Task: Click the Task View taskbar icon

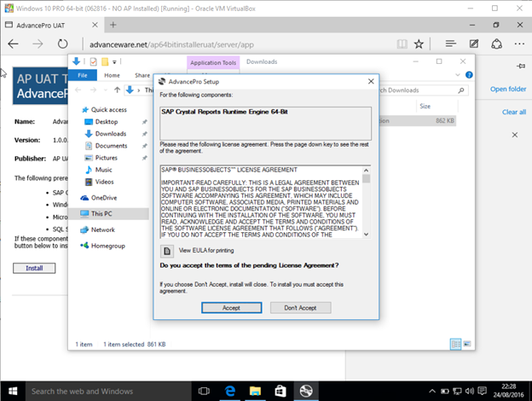Action: [x=205, y=391]
